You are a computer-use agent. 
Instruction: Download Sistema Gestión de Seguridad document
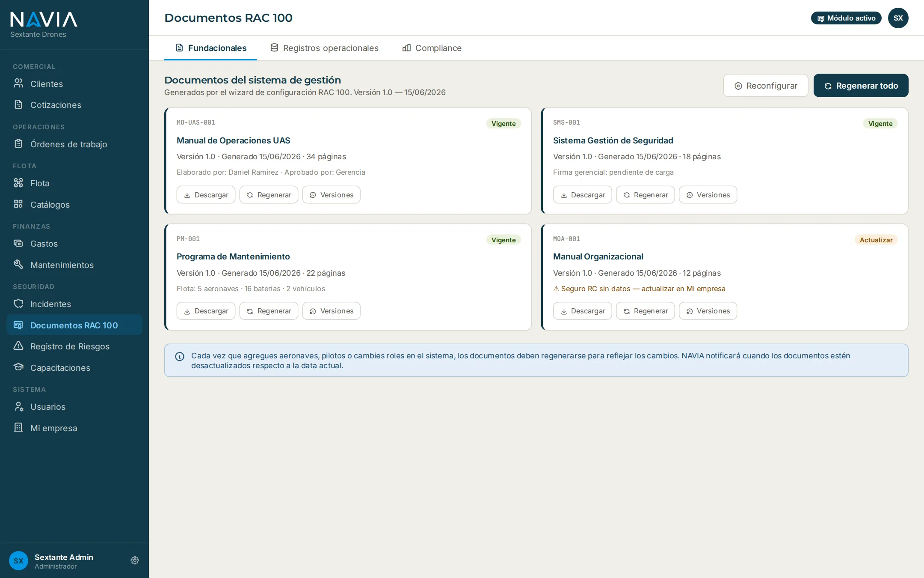click(583, 195)
